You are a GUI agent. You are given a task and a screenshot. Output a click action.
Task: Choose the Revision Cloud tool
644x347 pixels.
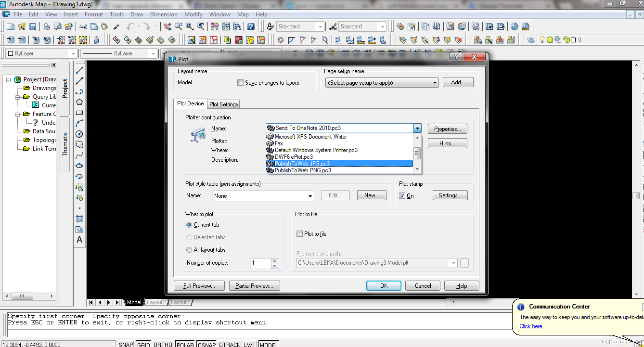click(79, 144)
